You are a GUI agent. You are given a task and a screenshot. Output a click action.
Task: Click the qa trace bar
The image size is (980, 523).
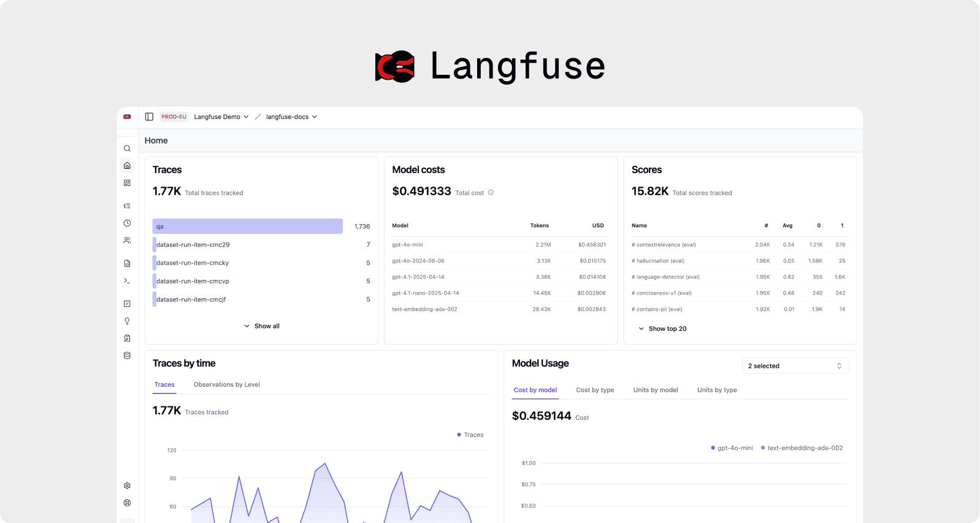[x=248, y=227]
